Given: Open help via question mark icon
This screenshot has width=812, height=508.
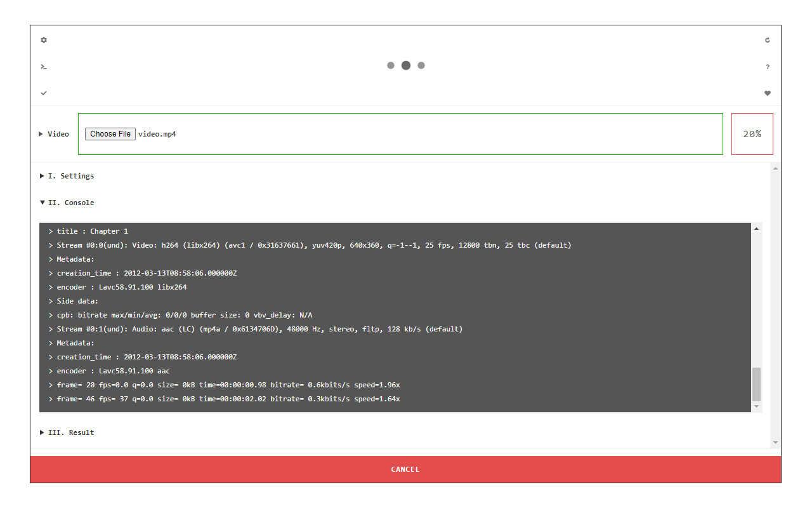Looking at the screenshot, I should (x=768, y=67).
